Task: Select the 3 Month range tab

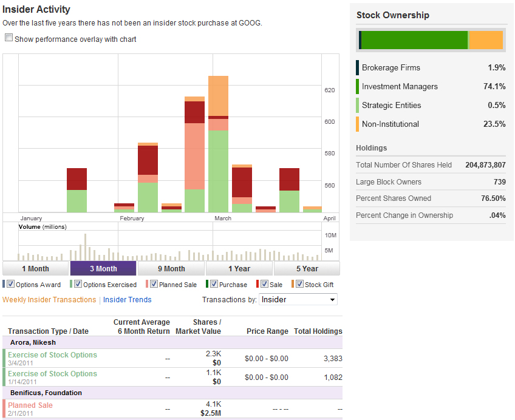Action: 103,268
